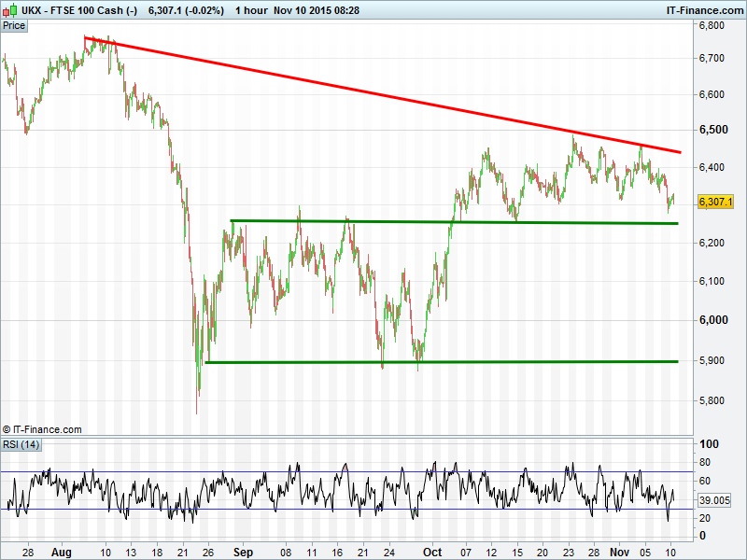747x560 pixels.
Task: Click the candlestick icon beside UKX title
Action: click(8, 9)
